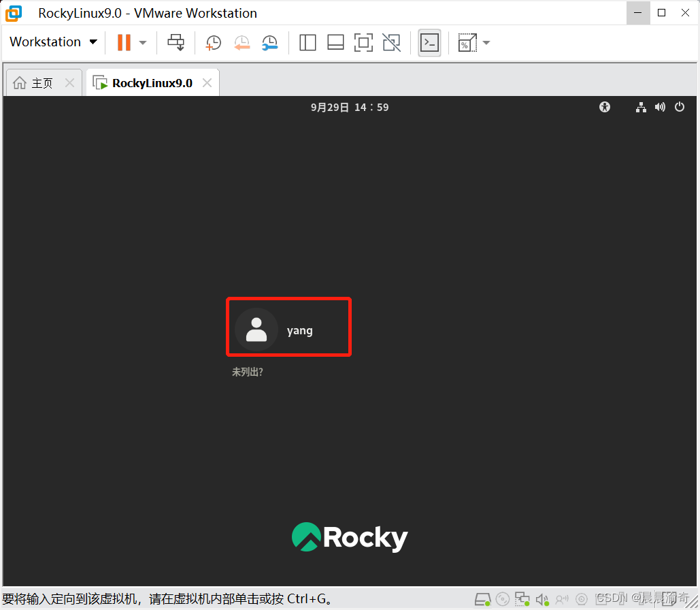The height and width of the screenshot is (610, 700).
Task: Close the 主页 tab
Action: pos(69,82)
